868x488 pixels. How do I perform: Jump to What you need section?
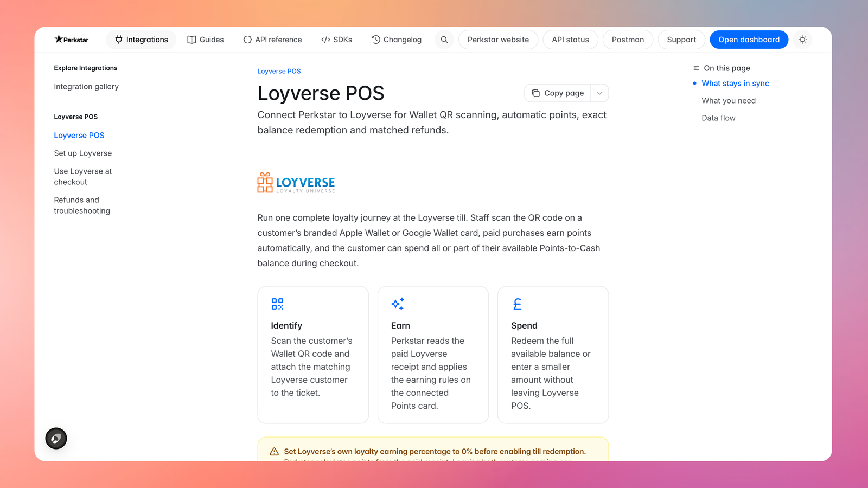click(x=729, y=101)
